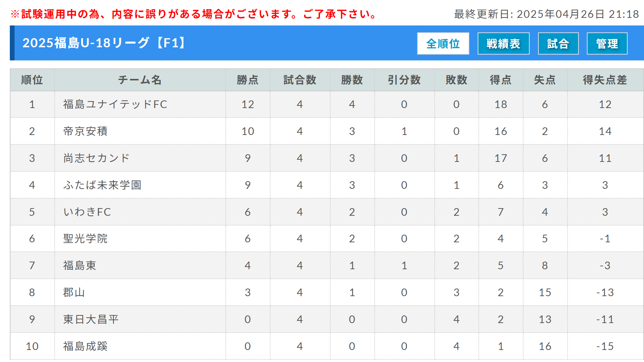Open the 試合 matches tab

(x=558, y=44)
